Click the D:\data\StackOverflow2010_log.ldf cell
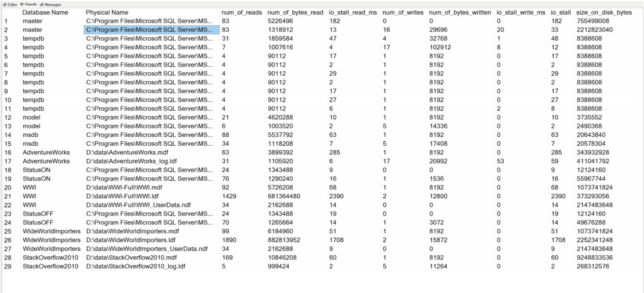The width and height of the screenshot is (644, 293). 136,267
